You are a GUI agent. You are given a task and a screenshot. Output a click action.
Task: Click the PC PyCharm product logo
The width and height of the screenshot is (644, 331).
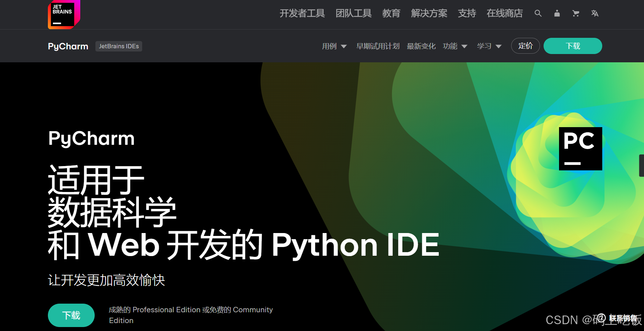point(580,148)
